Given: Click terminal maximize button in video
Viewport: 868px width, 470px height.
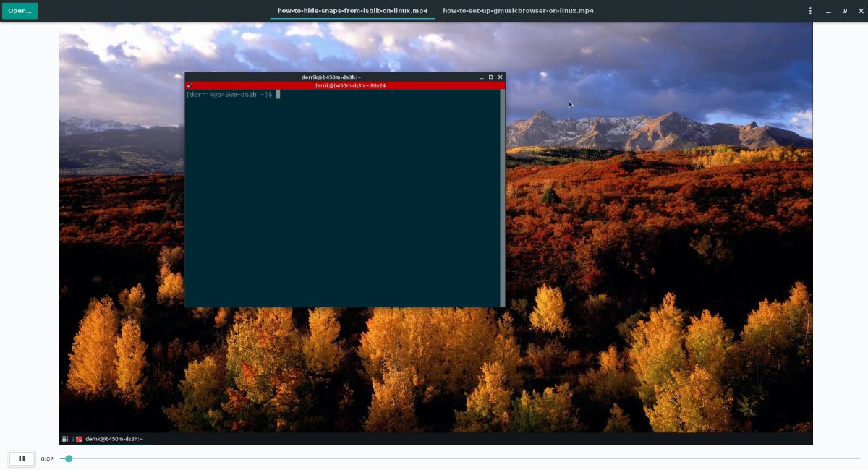Looking at the screenshot, I should [x=490, y=77].
